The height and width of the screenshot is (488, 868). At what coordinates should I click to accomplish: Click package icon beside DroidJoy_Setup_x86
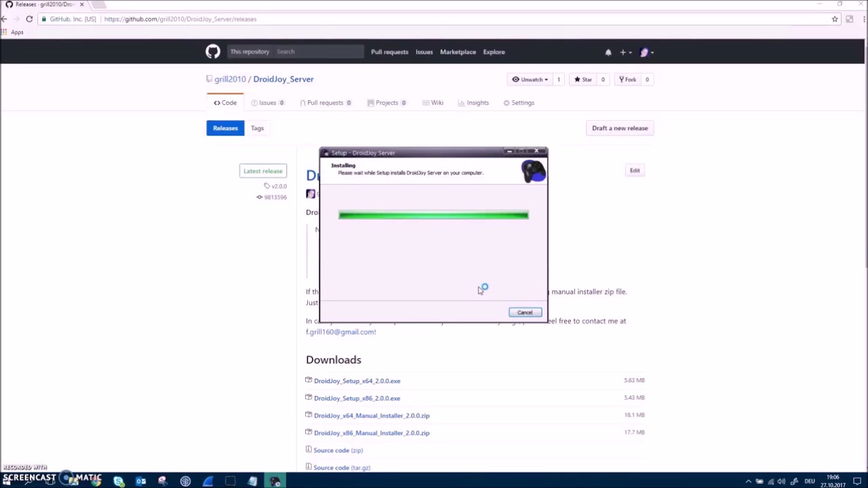[x=309, y=398]
